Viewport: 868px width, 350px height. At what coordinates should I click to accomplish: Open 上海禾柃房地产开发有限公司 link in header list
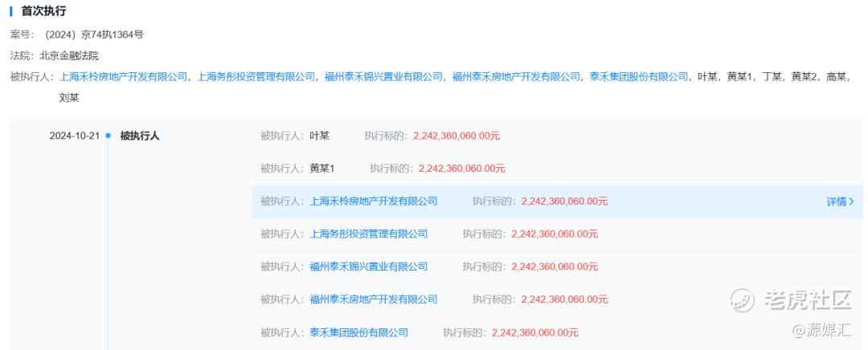point(124,77)
